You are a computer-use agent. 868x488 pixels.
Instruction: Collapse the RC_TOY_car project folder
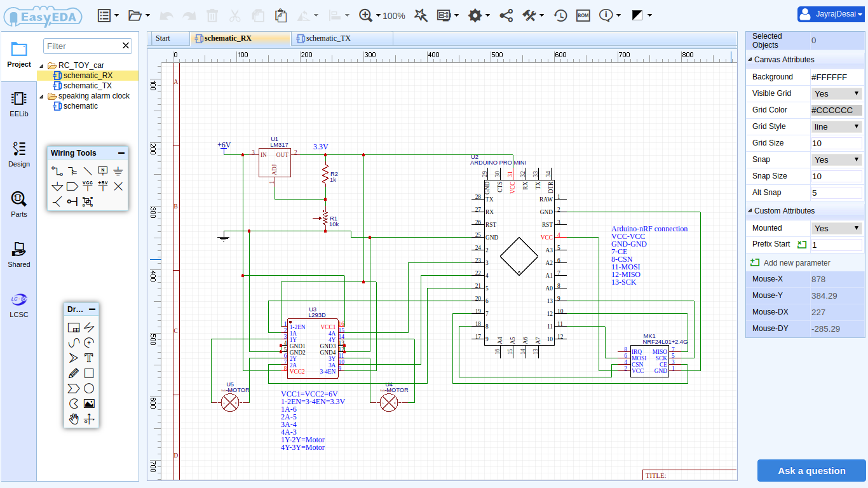point(43,65)
